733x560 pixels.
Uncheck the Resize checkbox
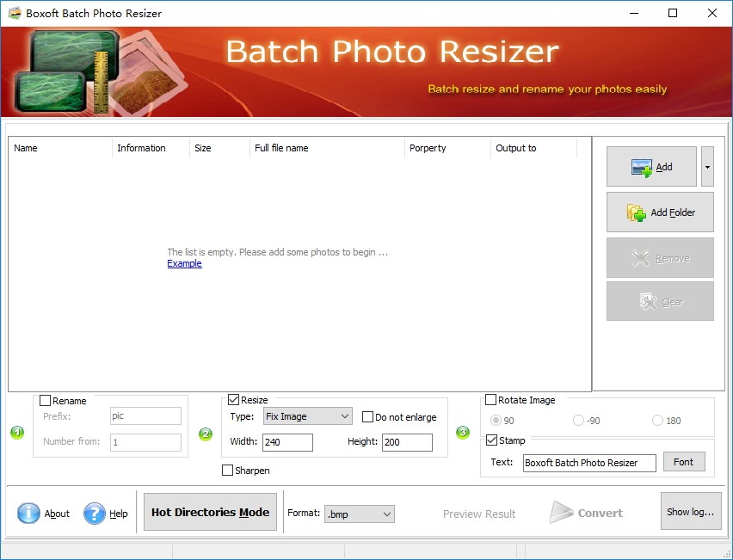pyautogui.click(x=233, y=400)
